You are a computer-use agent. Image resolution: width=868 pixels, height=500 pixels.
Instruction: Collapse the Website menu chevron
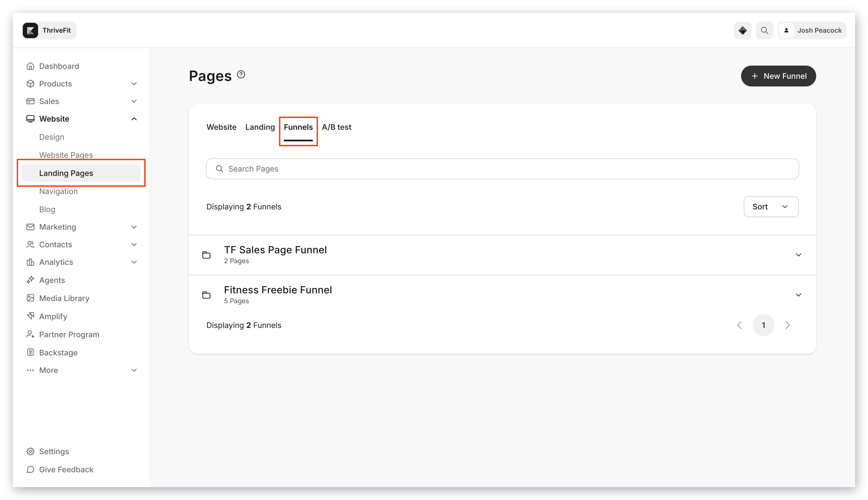(134, 119)
